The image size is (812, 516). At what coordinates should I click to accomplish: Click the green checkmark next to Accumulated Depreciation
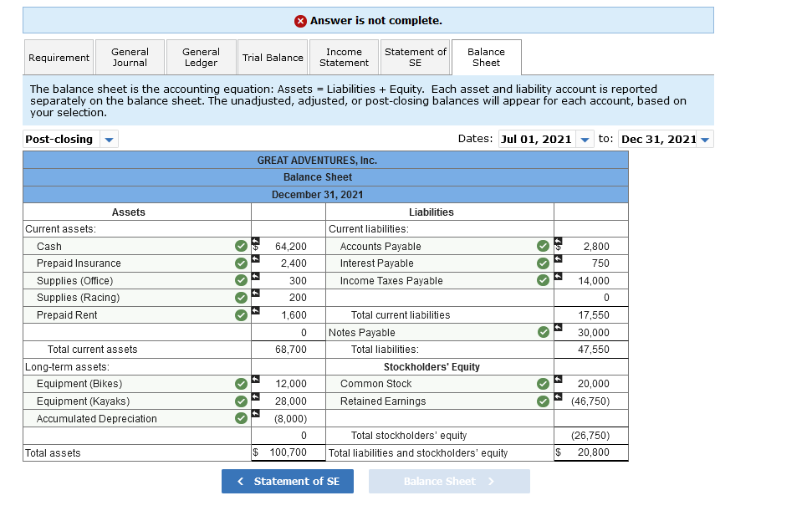click(x=241, y=418)
